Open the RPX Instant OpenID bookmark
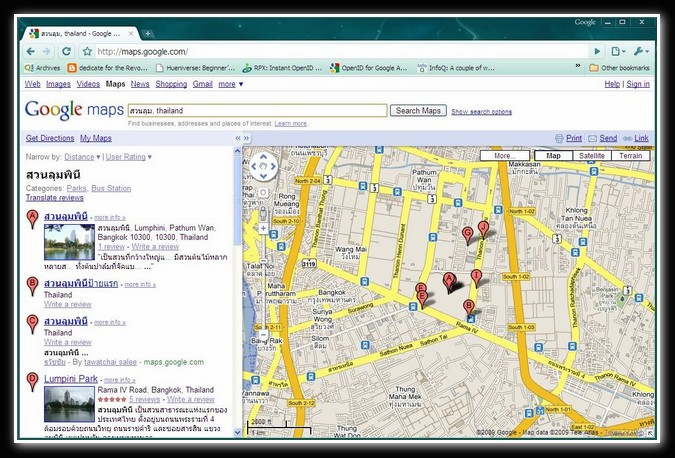This screenshot has height=458, width=675. click(x=282, y=68)
